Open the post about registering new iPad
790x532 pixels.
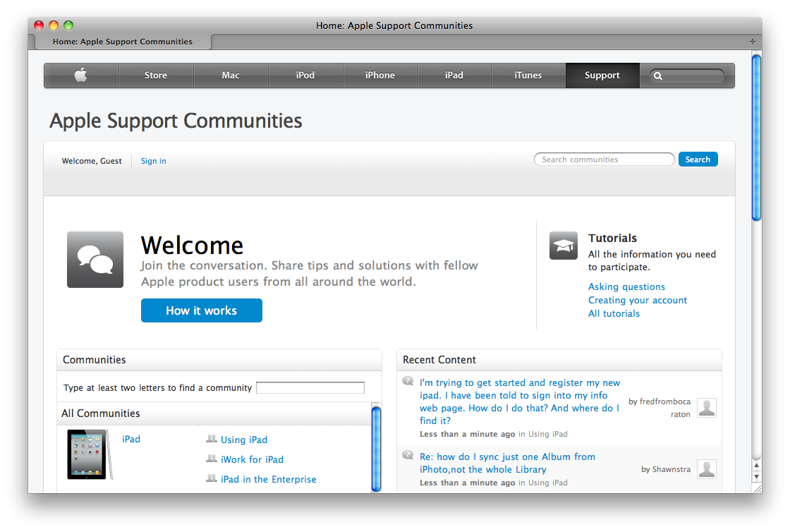520,401
